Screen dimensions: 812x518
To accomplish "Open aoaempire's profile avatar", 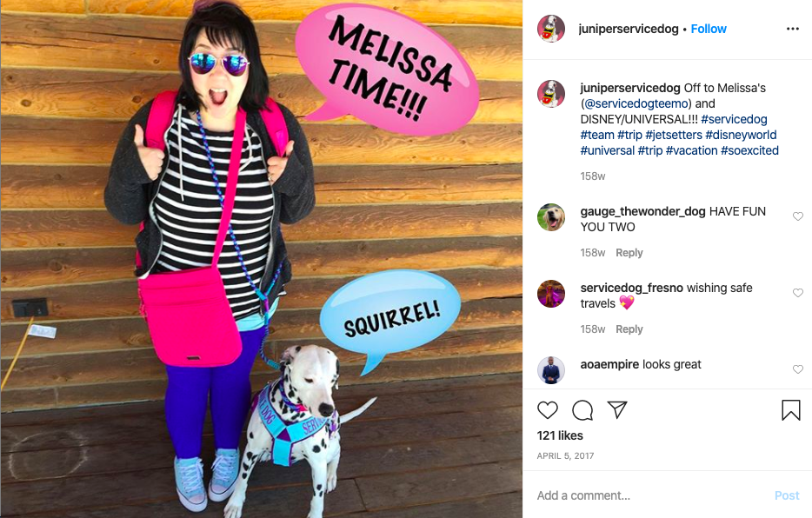I will pos(551,370).
